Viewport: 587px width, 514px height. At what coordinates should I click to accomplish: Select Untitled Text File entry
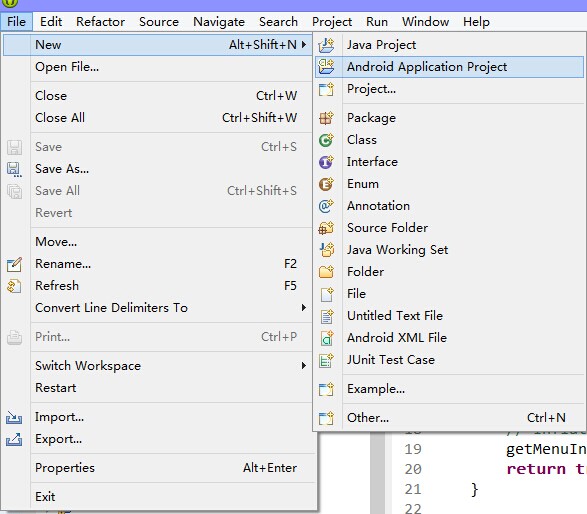(449, 316)
